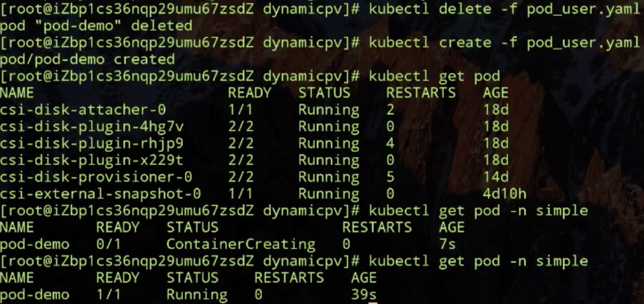Click the 7s age of pod-demo
Screen dimensions: 644x304
point(447,244)
